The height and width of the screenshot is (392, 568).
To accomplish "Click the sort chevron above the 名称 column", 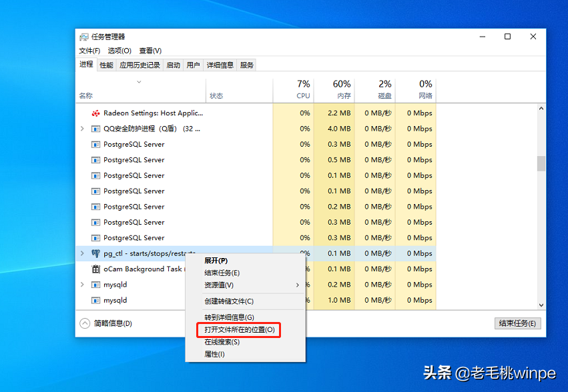I will (139, 82).
